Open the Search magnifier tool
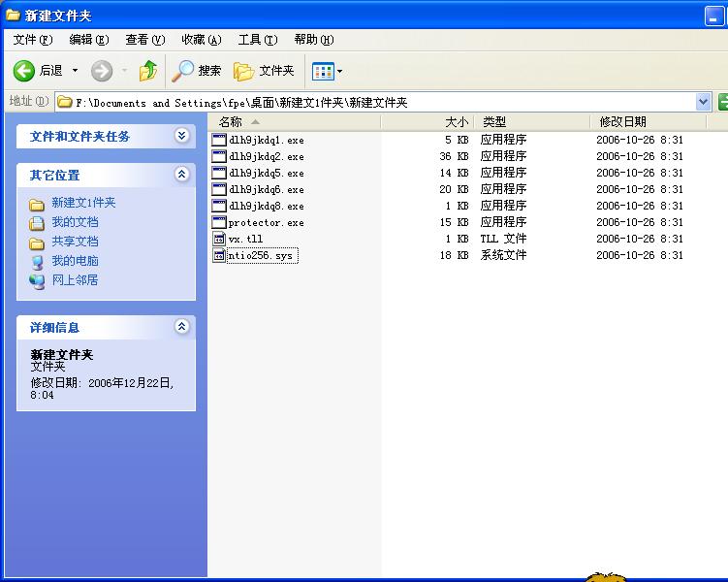Screen dimensions: 728x582 point(182,71)
